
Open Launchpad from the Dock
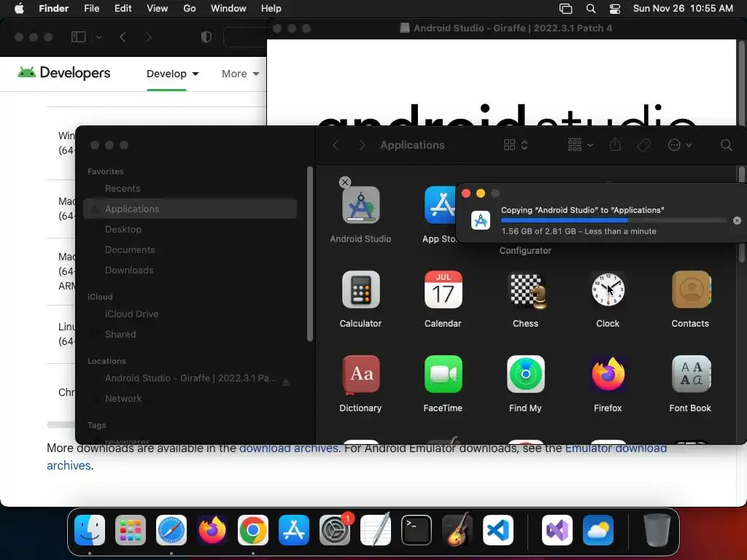[x=131, y=530]
